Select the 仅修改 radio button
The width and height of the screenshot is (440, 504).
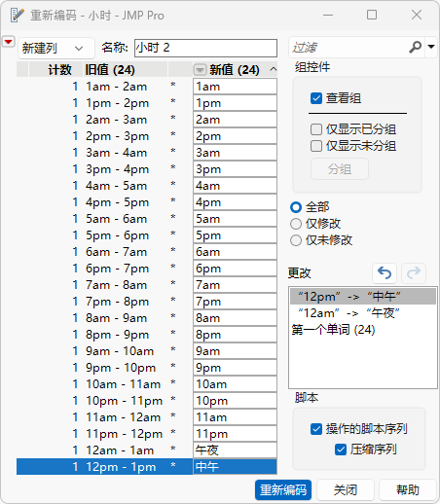(296, 224)
